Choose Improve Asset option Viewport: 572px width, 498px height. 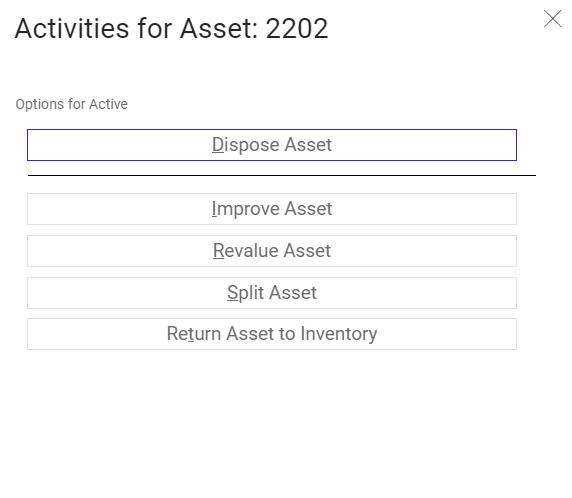click(x=272, y=209)
